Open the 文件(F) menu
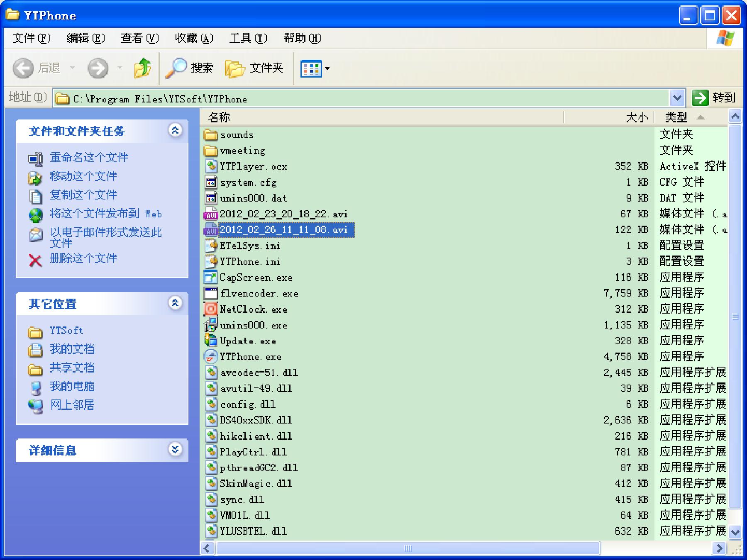This screenshot has height=560, width=747. pos(32,38)
